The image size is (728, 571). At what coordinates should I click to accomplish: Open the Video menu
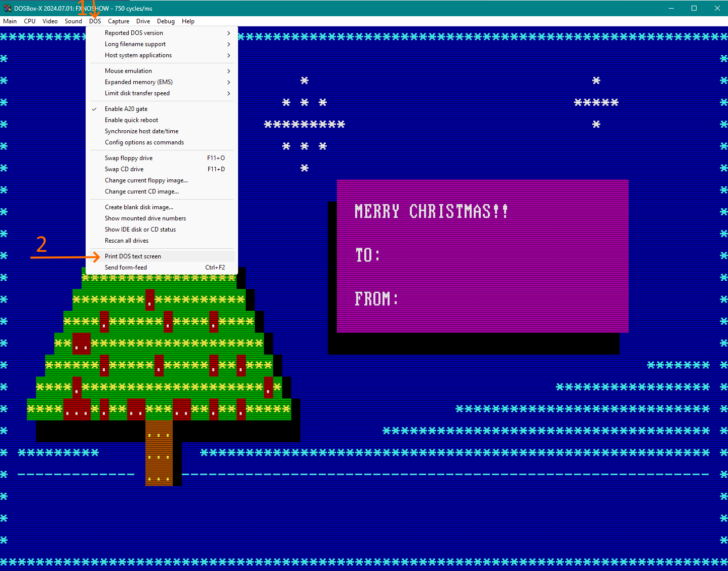point(50,21)
